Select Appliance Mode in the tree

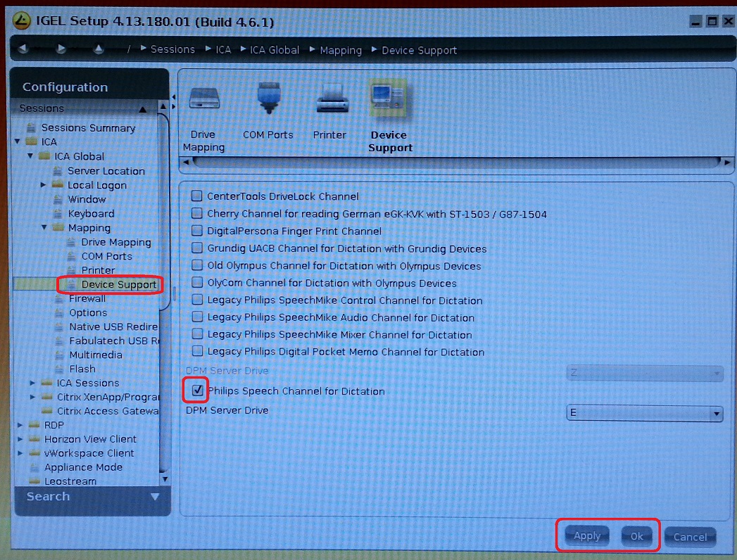(x=83, y=467)
